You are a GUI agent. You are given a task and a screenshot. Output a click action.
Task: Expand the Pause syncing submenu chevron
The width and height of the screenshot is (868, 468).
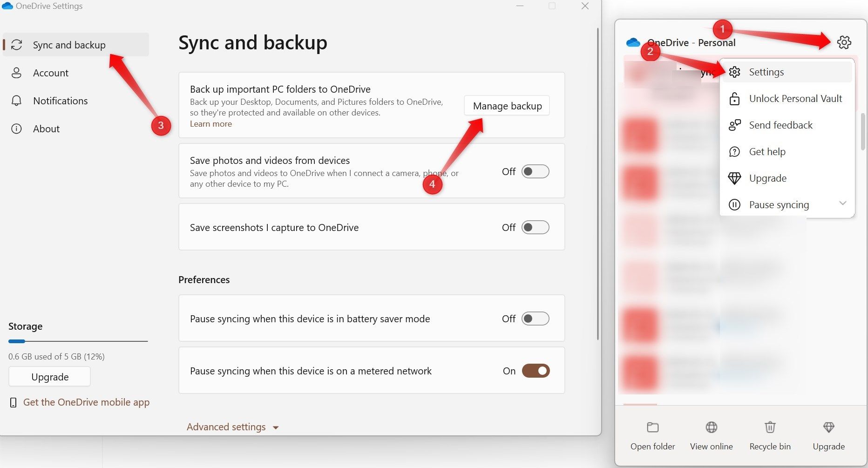click(842, 204)
